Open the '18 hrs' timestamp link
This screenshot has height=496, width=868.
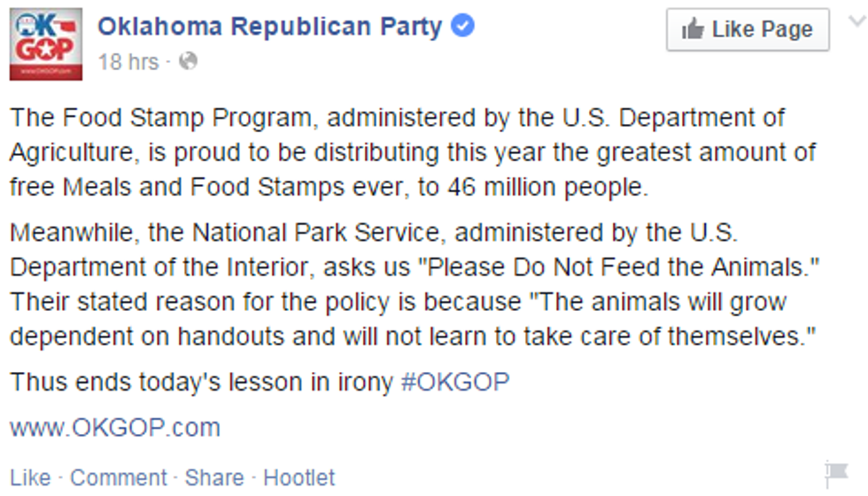[x=128, y=62]
